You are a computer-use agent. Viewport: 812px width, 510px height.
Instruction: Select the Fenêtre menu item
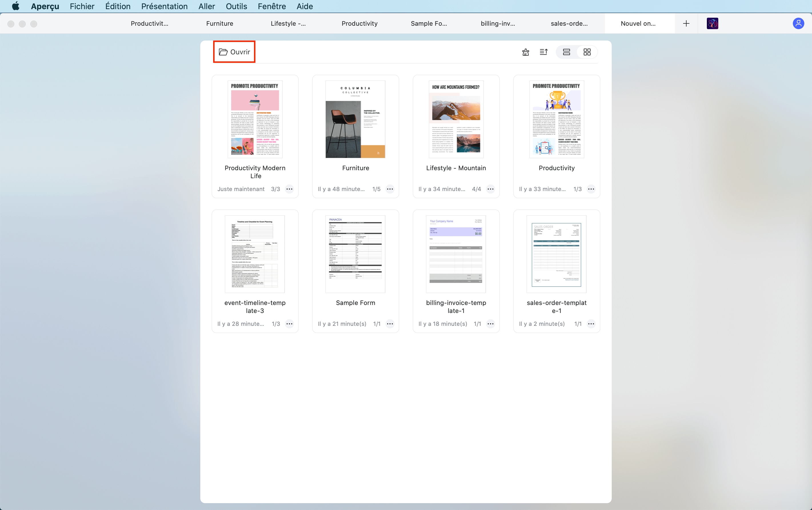[272, 7]
